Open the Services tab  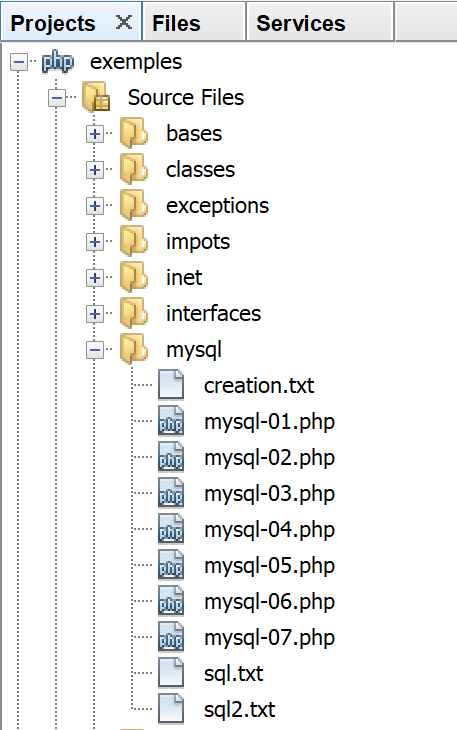click(320, 21)
